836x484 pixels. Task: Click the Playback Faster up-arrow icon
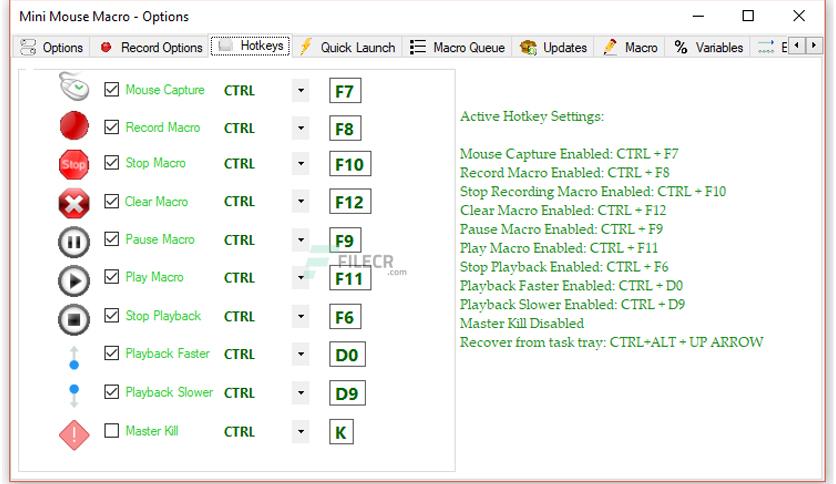(74, 358)
